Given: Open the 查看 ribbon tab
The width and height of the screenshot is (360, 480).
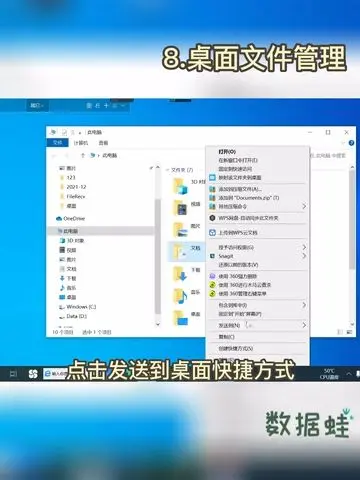Looking at the screenshot, I should [x=103, y=143].
